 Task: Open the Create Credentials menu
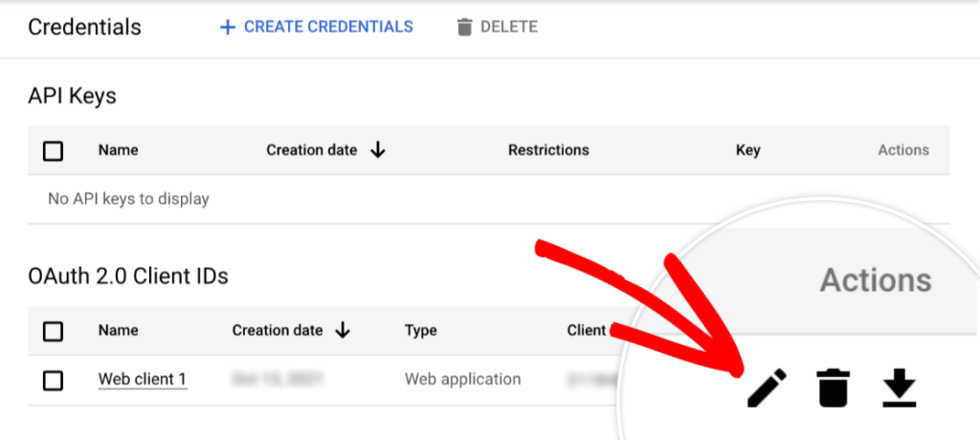point(317,27)
